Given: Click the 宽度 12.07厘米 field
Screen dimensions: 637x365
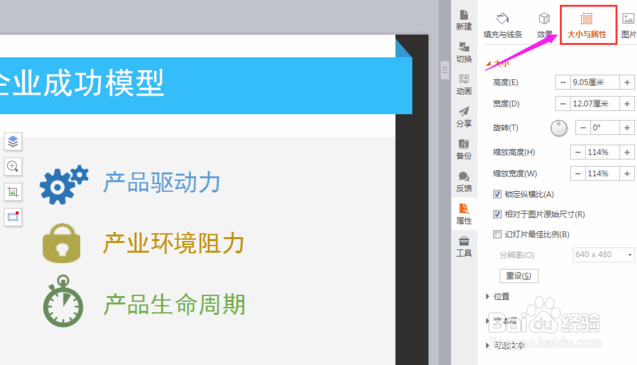Looking at the screenshot, I should (595, 104).
